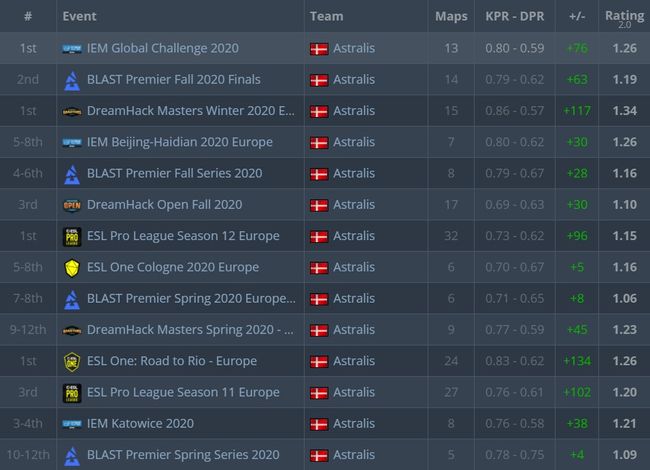Sort the table by Rating 2.0 column
The width and height of the screenshot is (650, 470).
tap(624, 16)
